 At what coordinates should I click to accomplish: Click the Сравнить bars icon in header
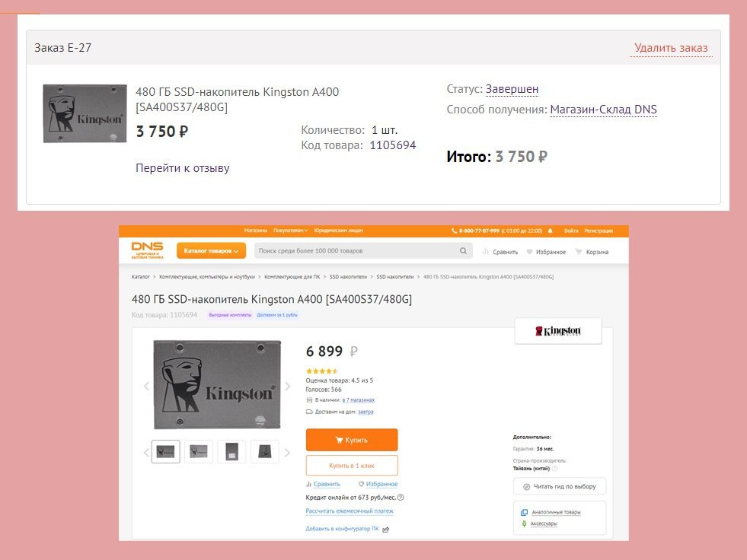click(x=486, y=251)
